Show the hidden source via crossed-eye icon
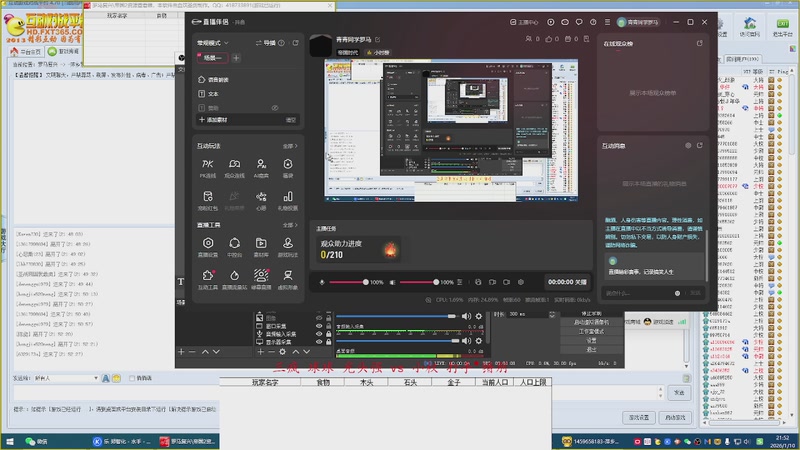The height and width of the screenshot is (450, 800). pos(274,108)
